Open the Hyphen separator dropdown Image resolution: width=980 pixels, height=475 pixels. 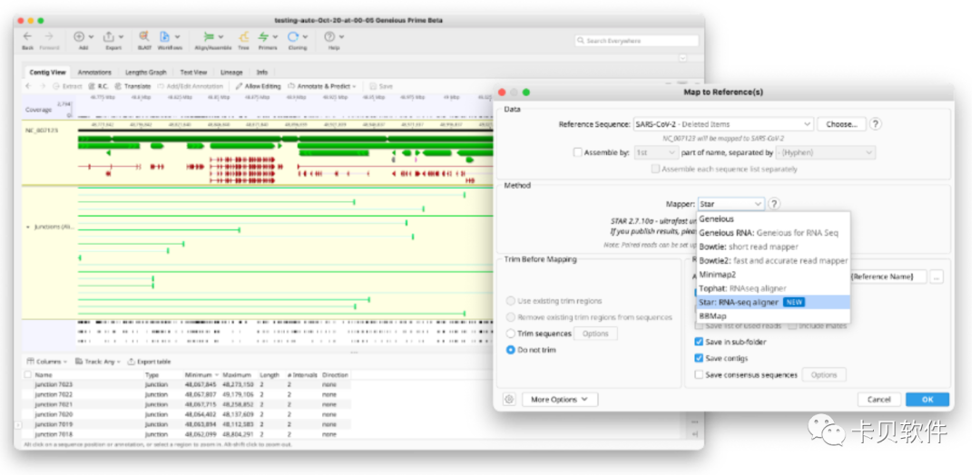click(825, 152)
